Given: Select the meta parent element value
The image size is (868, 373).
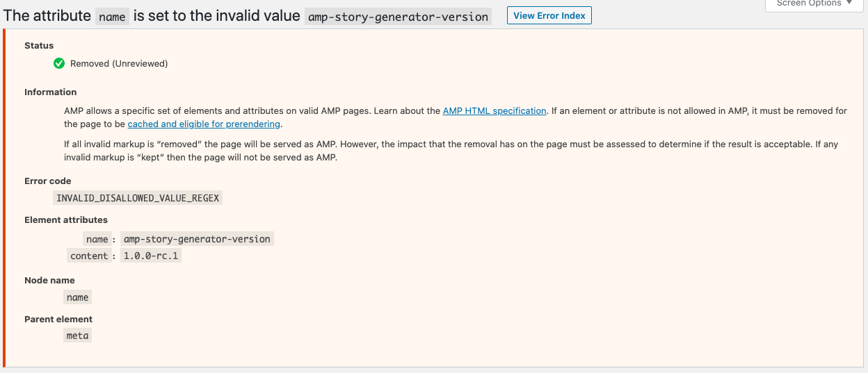Looking at the screenshot, I should (77, 335).
